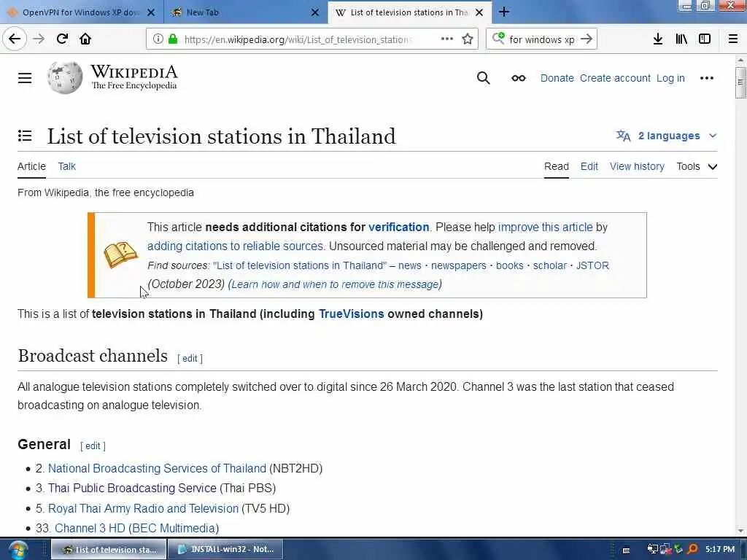747x560 pixels.
Task: Open the Firefox hamburger menu
Action: pyautogui.click(x=733, y=39)
